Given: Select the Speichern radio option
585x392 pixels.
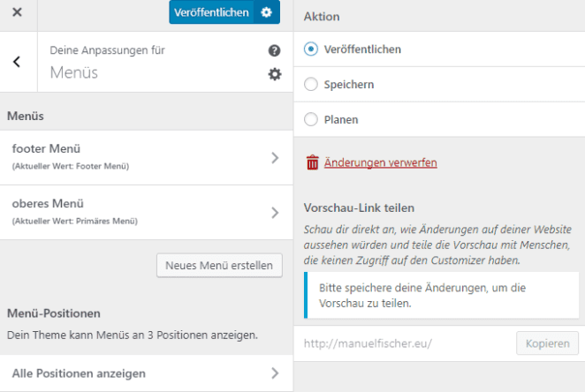Looking at the screenshot, I should (310, 85).
